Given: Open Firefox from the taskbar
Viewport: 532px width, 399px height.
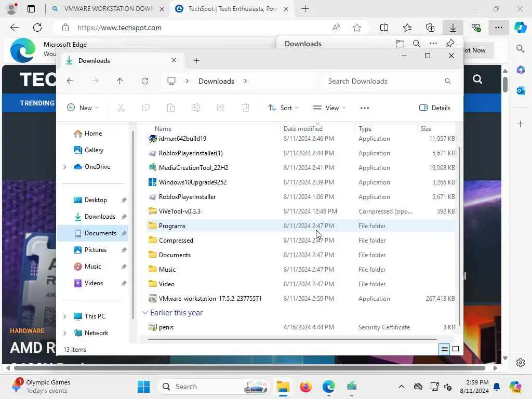Looking at the screenshot, I should (305, 387).
